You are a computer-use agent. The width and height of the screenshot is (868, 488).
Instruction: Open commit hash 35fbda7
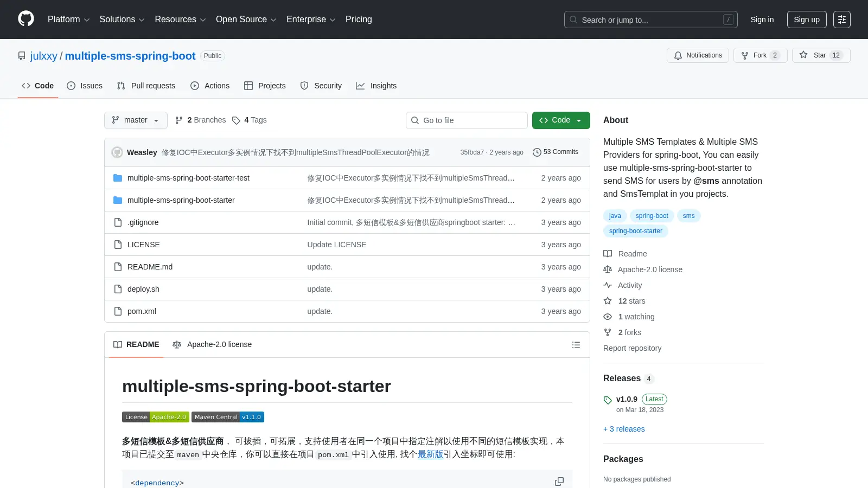click(x=472, y=152)
